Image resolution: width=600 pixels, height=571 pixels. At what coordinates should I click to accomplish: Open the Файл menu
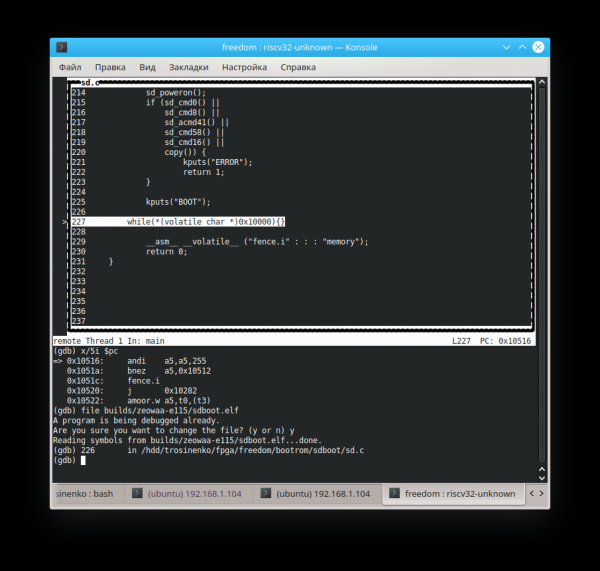[70, 67]
